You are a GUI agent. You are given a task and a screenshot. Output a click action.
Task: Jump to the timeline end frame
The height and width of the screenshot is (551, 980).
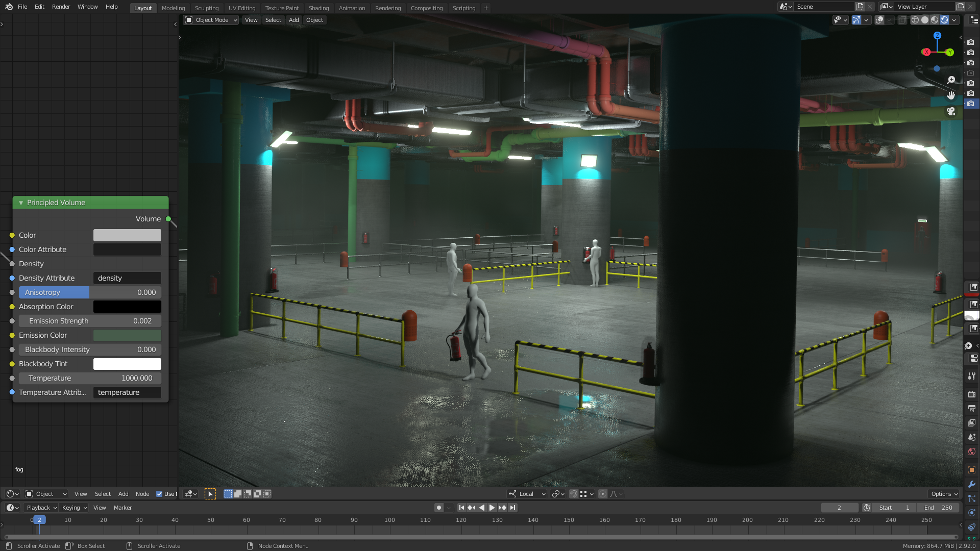[513, 508]
